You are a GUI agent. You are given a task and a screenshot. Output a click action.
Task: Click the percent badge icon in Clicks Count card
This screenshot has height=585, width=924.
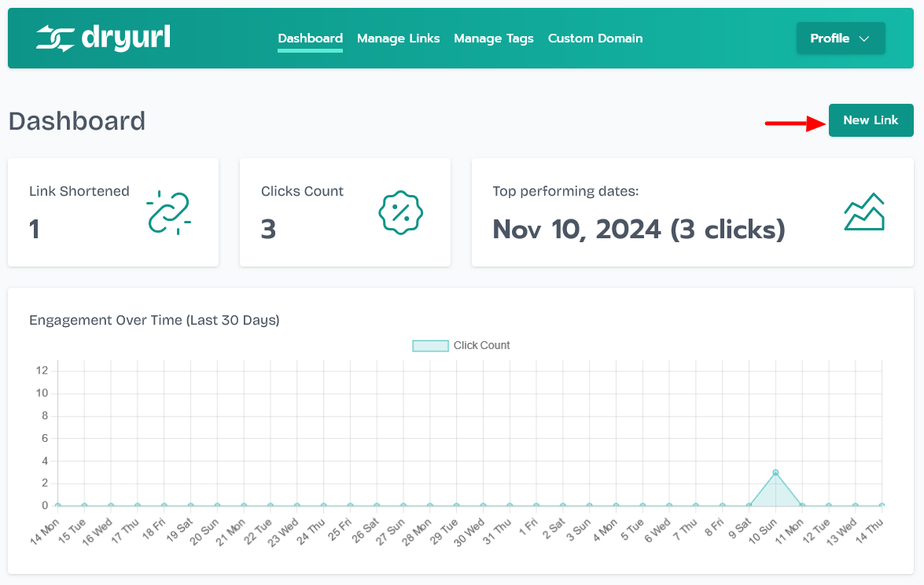[401, 212]
